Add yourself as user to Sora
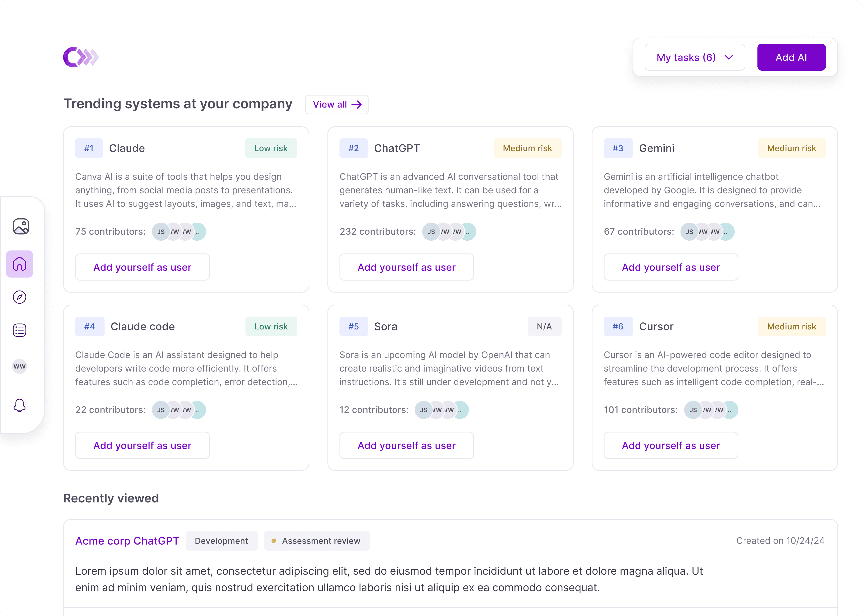Viewport: 862px width, 616px height. [406, 445]
